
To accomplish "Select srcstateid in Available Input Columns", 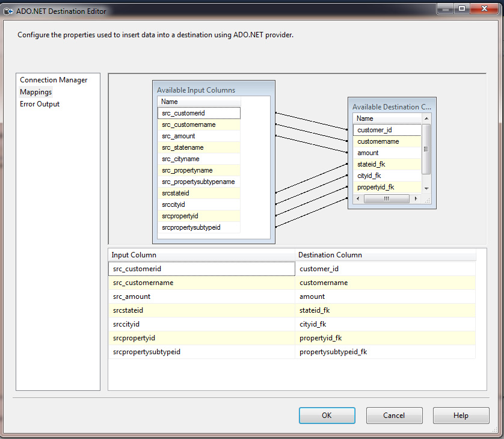I will pyautogui.click(x=199, y=193).
